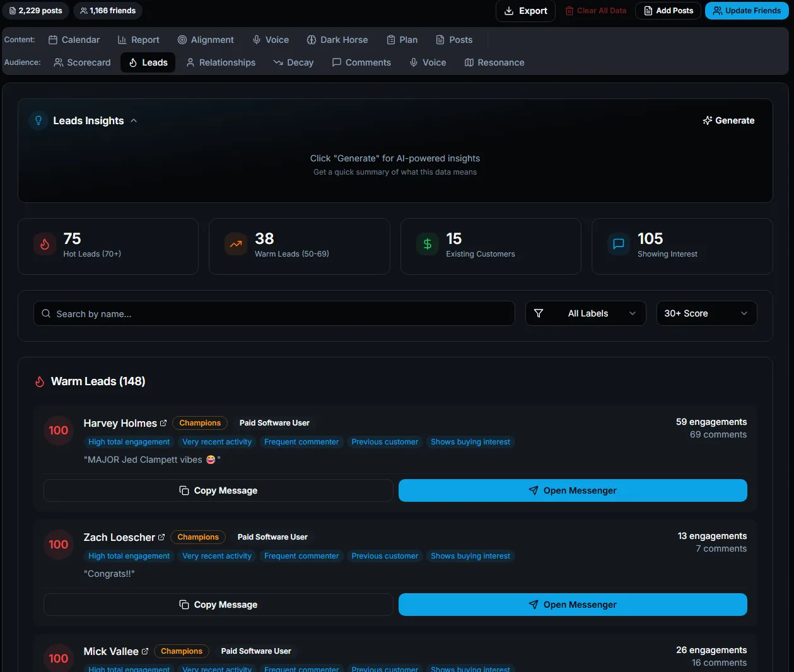
Task: Open the 30+ Score dropdown
Action: (706, 313)
